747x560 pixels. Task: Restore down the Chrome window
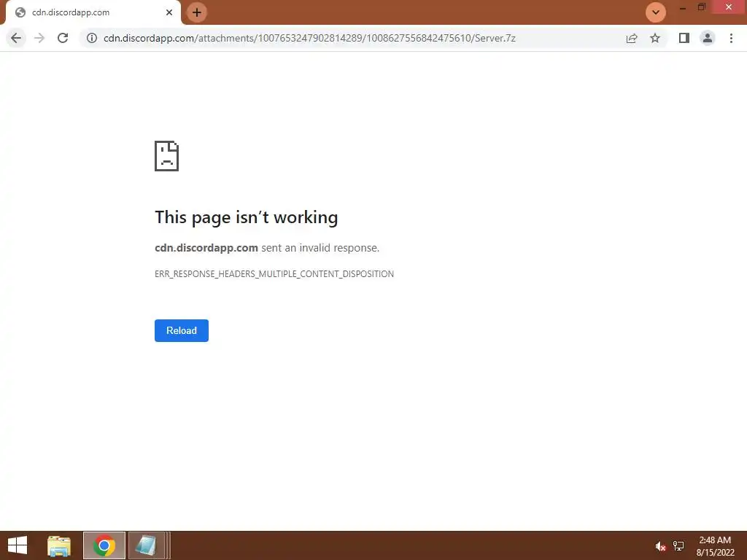[701, 7]
